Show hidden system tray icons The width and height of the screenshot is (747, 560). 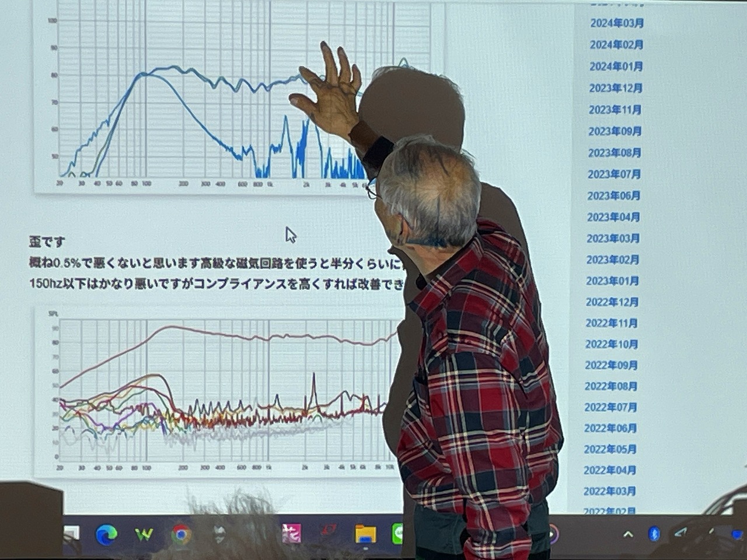click(628, 534)
